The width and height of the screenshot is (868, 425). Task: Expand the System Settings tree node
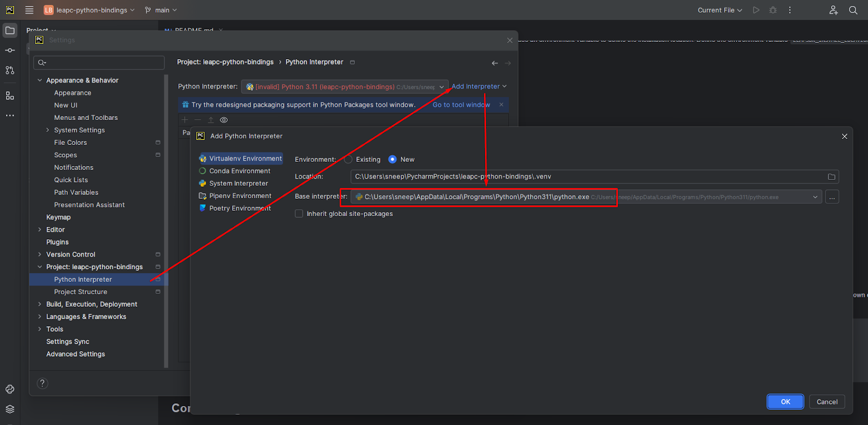(x=48, y=130)
